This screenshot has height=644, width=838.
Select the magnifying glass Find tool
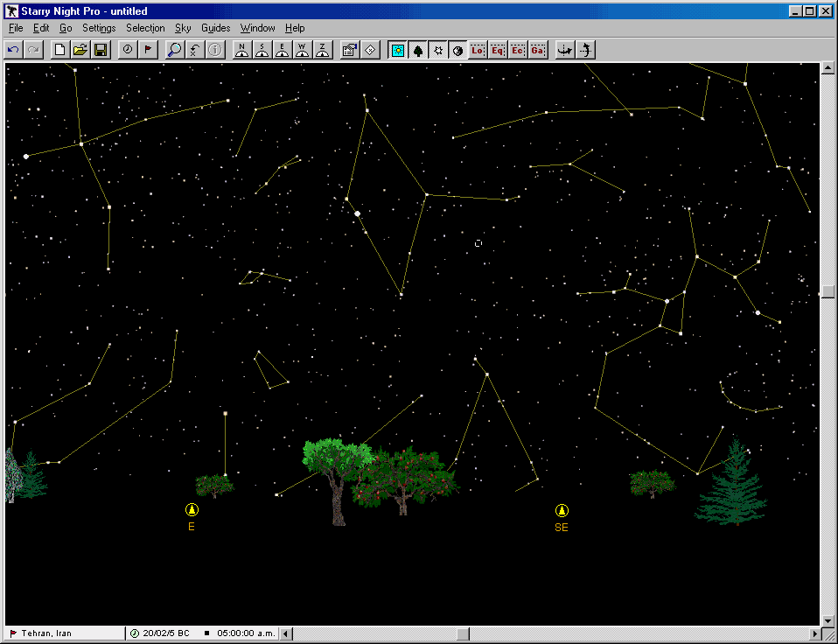(174, 50)
